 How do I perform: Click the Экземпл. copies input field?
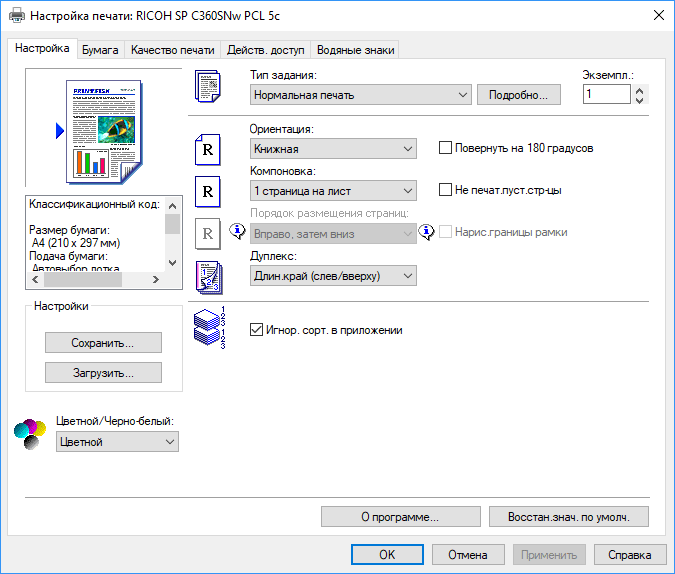tap(607, 94)
